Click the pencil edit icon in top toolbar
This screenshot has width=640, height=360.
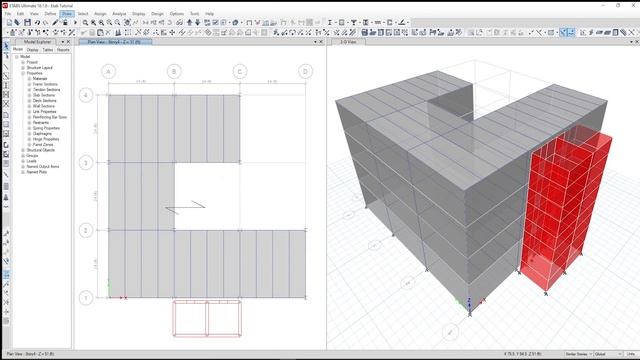pyautogui.click(x=55, y=22)
